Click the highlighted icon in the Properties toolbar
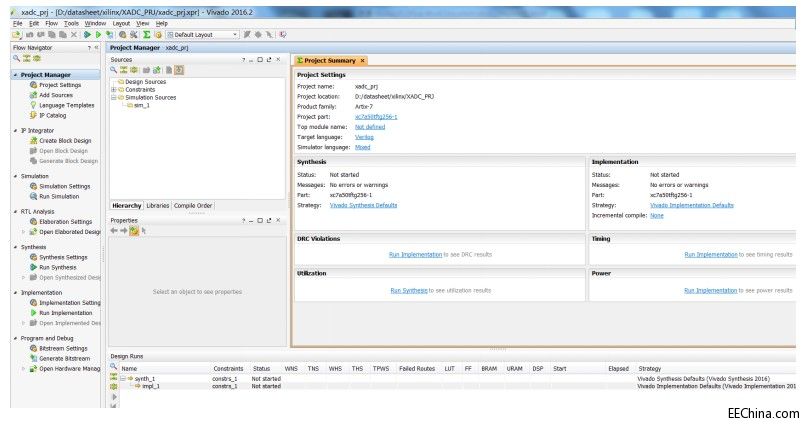The height and width of the screenshot is (427, 806). click(134, 231)
